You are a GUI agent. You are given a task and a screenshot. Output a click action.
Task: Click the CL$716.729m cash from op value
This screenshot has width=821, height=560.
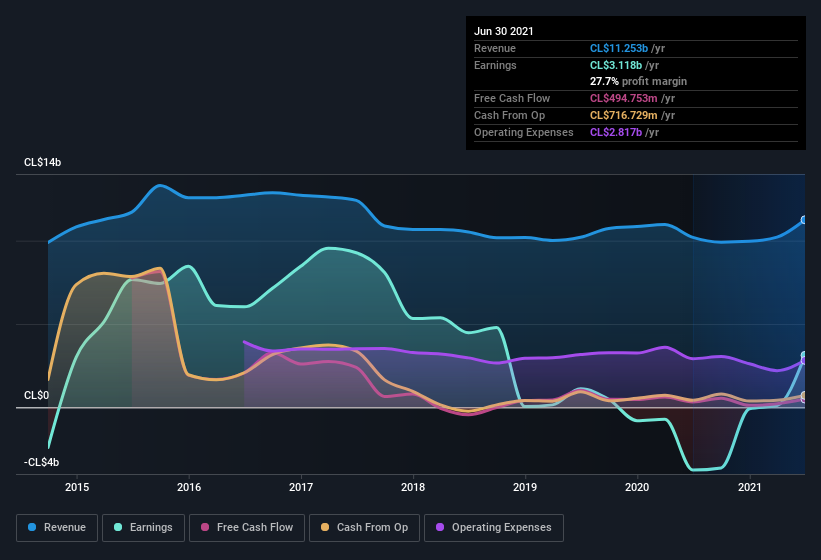point(624,115)
